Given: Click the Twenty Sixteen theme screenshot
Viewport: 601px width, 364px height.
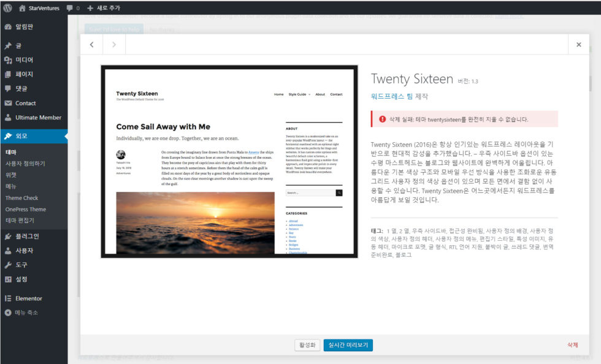Looking at the screenshot, I should click(229, 161).
